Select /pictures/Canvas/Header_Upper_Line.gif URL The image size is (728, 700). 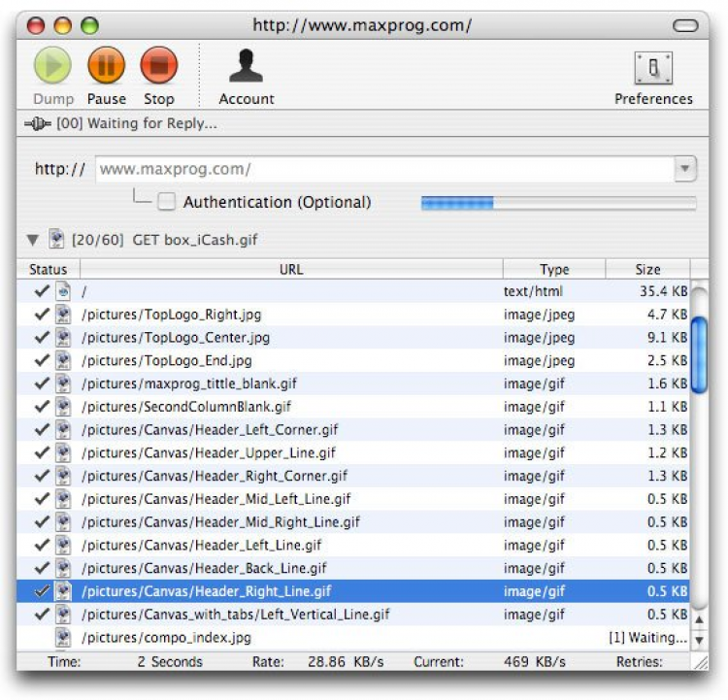(x=209, y=452)
